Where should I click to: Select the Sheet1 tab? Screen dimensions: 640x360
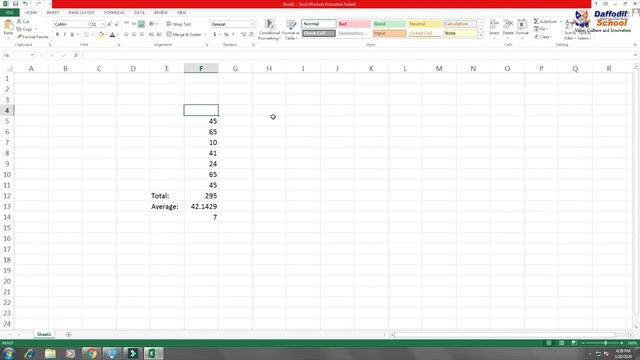point(44,334)
